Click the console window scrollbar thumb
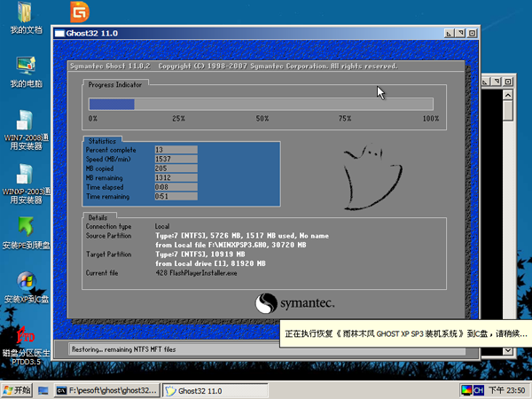Viewport: 532px width, 399px height. point(507,111)
